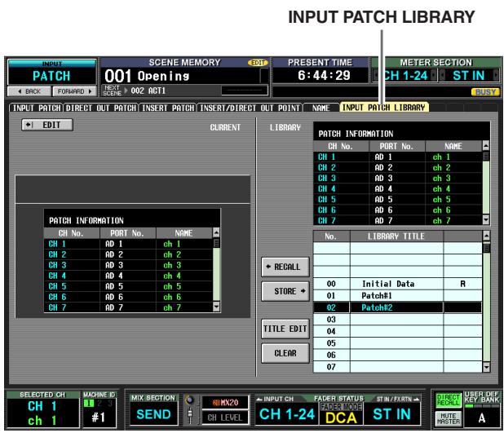This screenshot has height=433, width=504.
Task: Click the USER DEF KEY BANK A
Action: click(481, 418)
